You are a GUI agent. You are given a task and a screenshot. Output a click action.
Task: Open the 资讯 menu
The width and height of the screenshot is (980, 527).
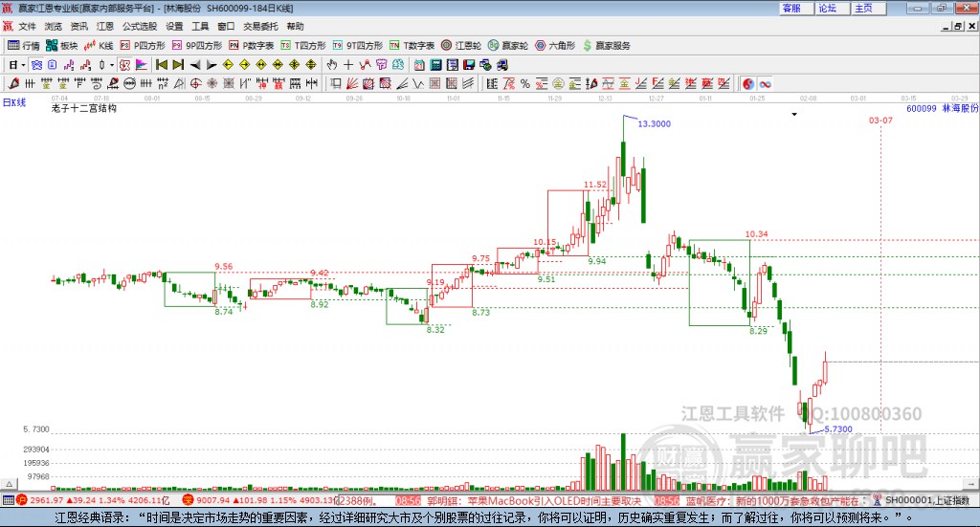(x=78, y=26)
